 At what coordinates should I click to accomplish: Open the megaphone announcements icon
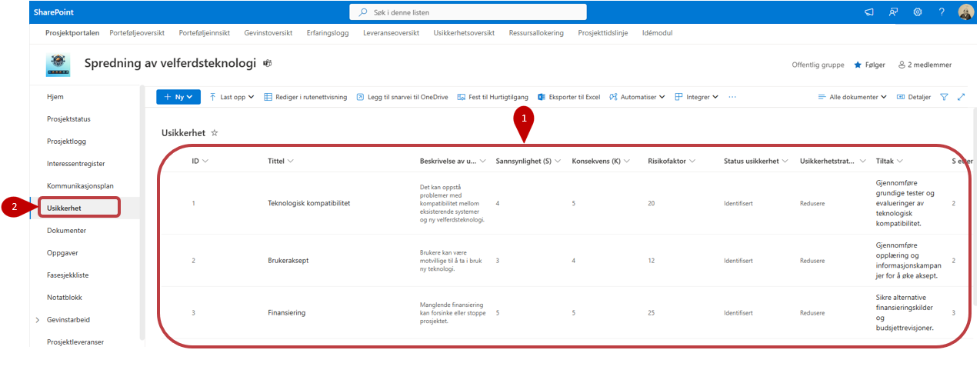pos(869,12)
